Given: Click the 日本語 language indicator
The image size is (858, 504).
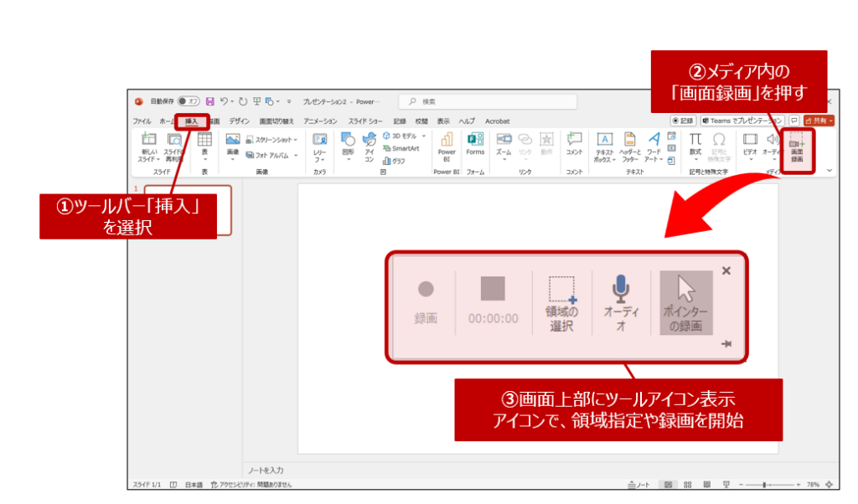Looking at the screenshot, I should click(x=194, y=485).
